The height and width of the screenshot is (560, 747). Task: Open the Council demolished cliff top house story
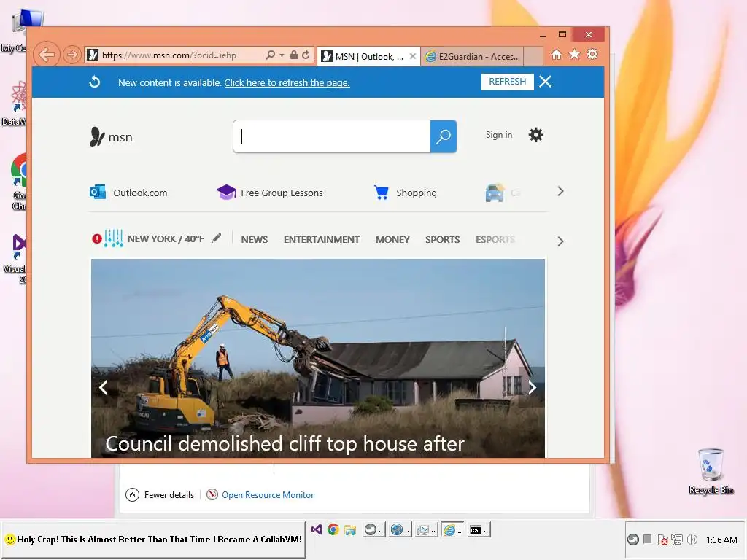click(285, 444)
